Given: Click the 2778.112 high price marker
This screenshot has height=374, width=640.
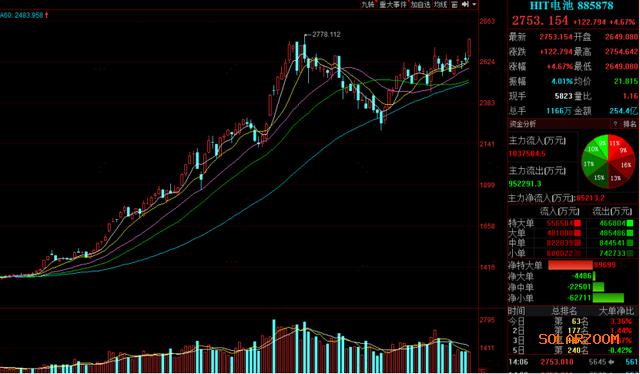Looking at the screenshot, I should 326,35.
